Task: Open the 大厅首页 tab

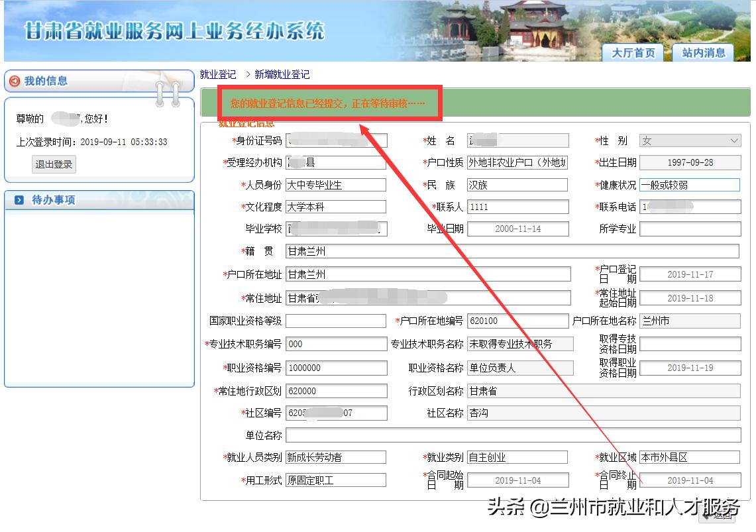Action: click(633, 52)
